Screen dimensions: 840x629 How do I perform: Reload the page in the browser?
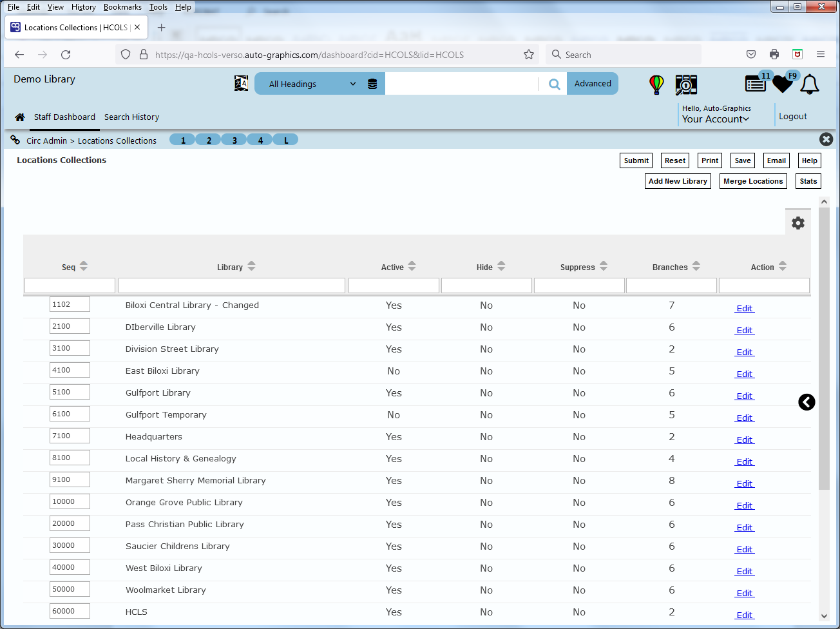(66, 55)
